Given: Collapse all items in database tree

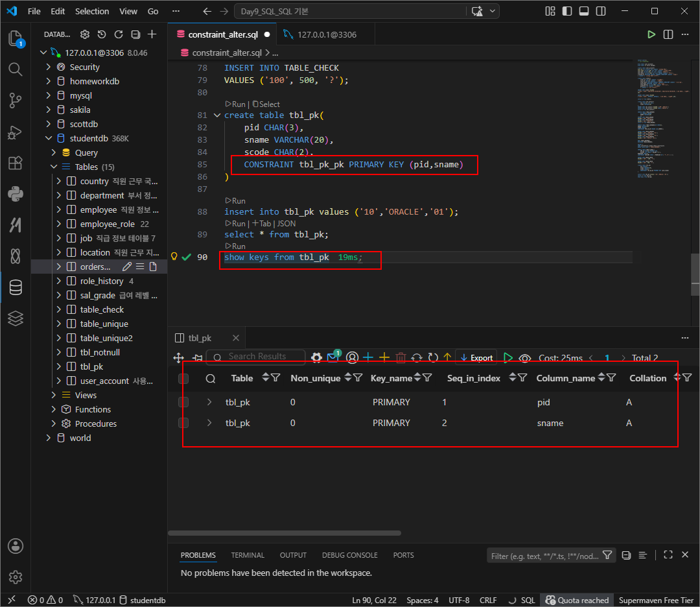Looking at the screenshot, I should pyautogui.click(x=135, y=34).
